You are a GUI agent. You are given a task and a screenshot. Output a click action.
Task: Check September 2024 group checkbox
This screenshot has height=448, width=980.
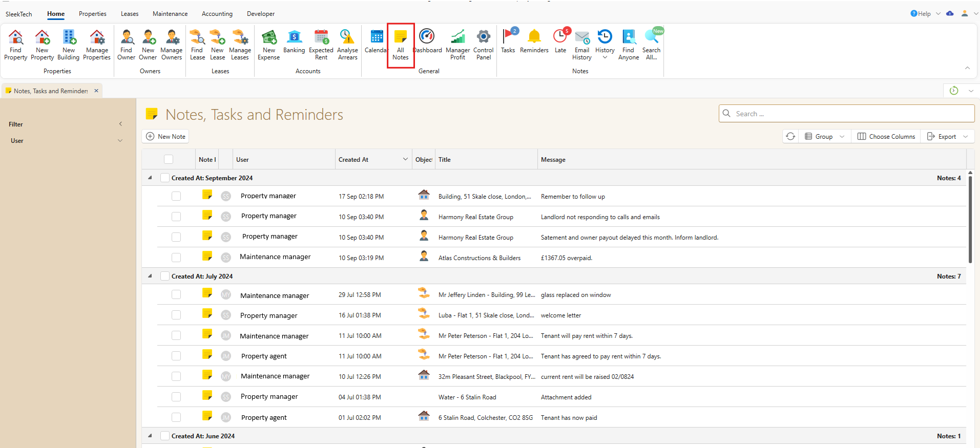165,178
